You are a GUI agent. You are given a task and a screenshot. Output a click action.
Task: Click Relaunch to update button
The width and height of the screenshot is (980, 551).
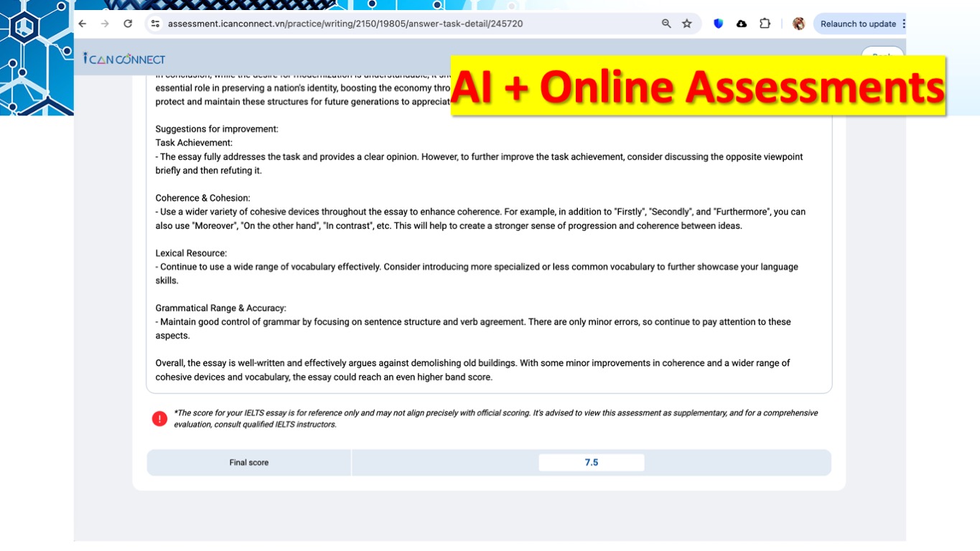[858, 24]
